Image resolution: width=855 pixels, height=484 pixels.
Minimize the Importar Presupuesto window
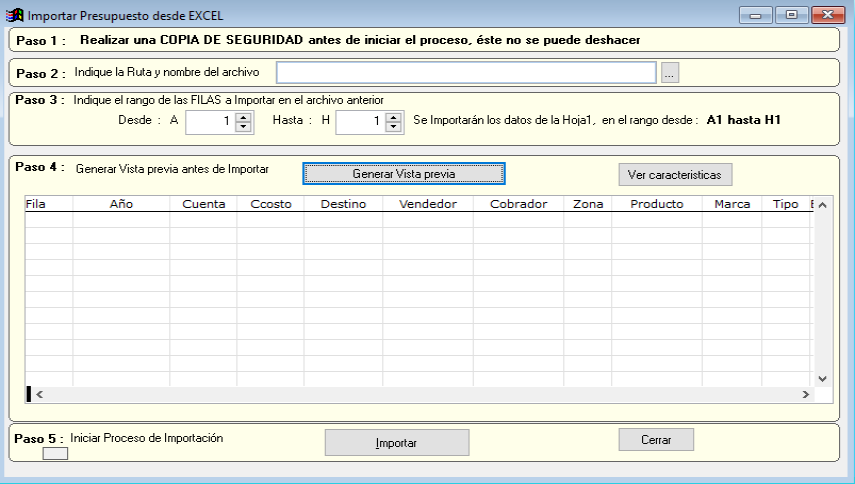pos(755,15)
